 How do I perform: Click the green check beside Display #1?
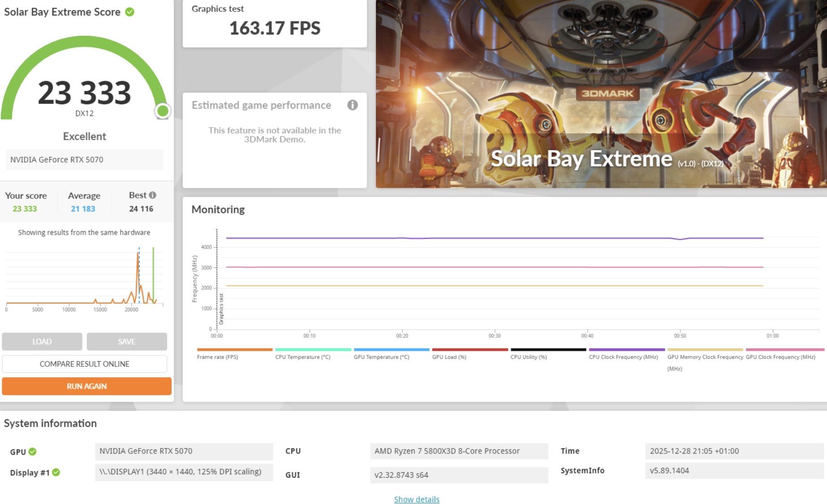coord(56,472)
